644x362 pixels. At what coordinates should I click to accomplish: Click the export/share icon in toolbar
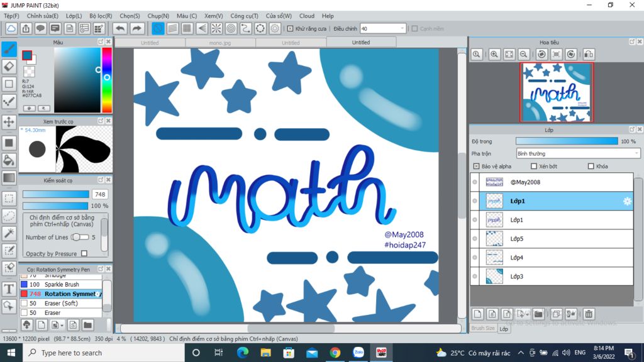[x=26, y=28]
